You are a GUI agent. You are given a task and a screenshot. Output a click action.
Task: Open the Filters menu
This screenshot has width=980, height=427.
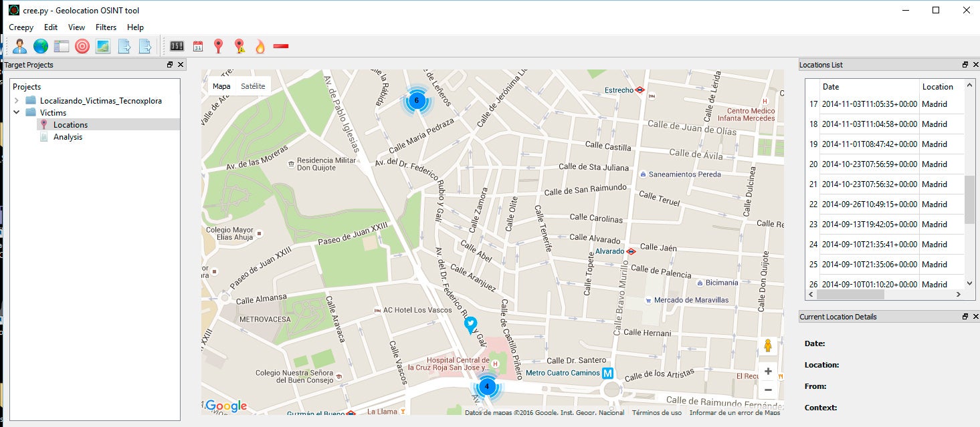pyautogui.click(x=106, y=27)
